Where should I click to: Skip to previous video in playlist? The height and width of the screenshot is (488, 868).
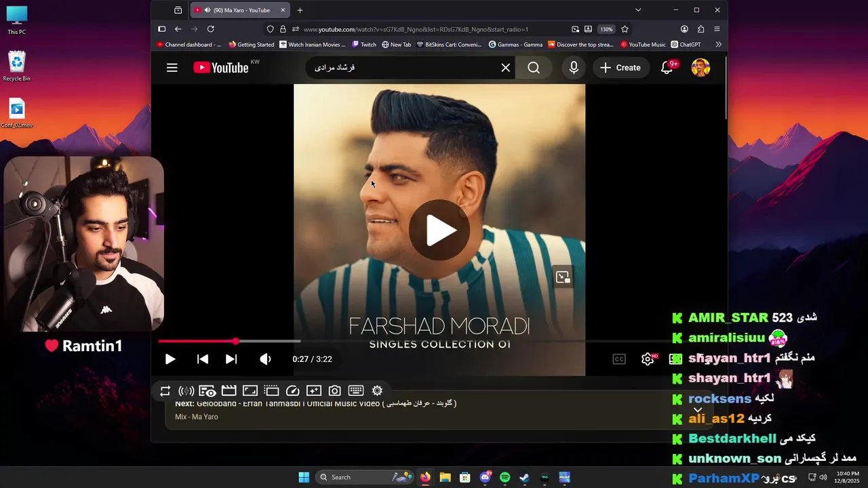[x=203, y=359]
